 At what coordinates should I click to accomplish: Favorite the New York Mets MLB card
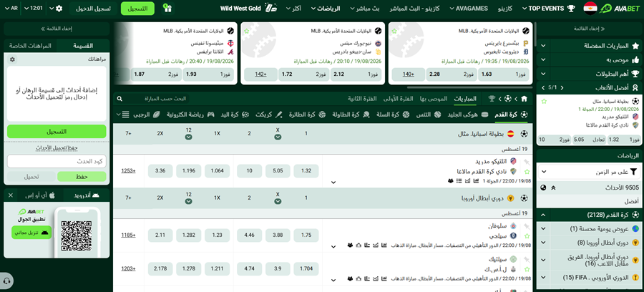(246, 31)
